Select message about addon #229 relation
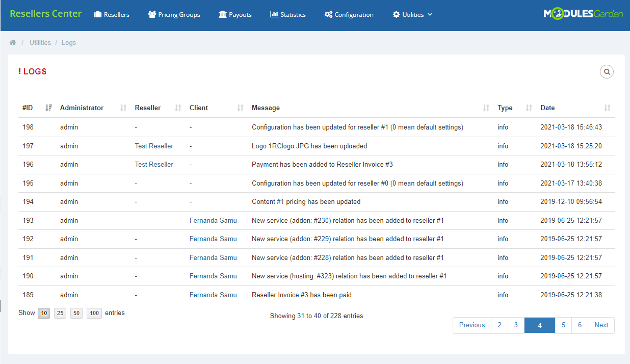The height and width of the screenshot is (364, 630). tap(348, 239)
